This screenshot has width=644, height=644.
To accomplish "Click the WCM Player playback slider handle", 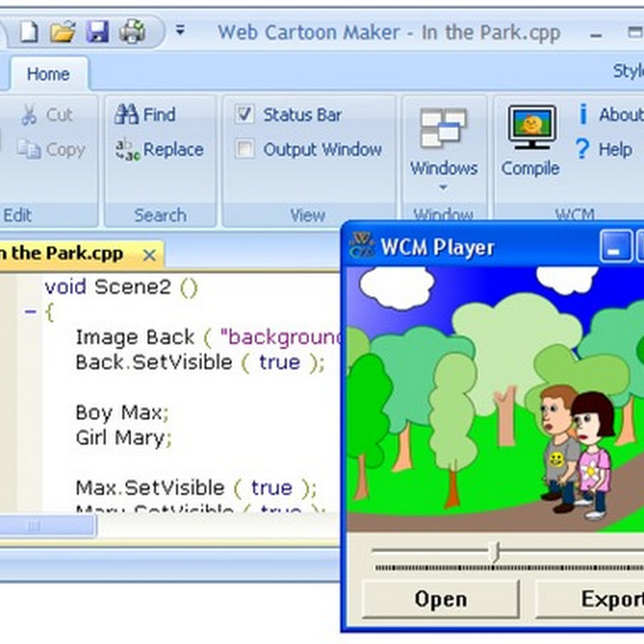I will point(496,552).
